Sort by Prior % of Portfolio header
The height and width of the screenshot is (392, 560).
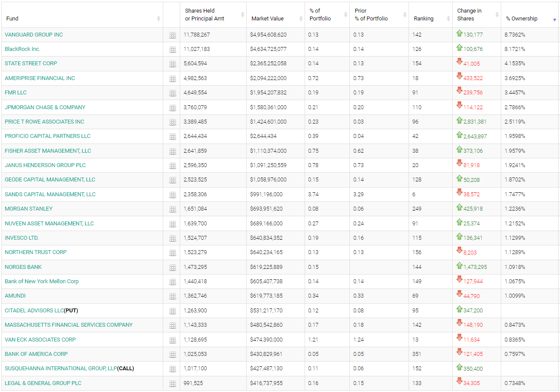click(379, 15)
